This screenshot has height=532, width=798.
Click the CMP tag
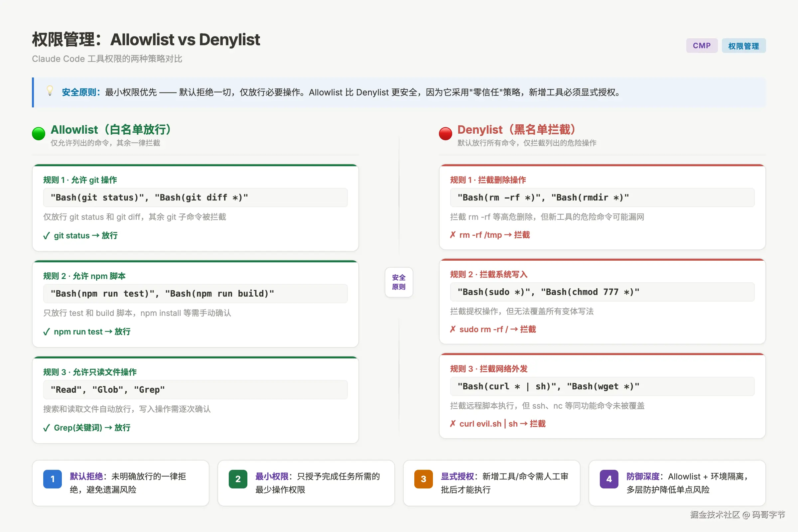[702, 46]
